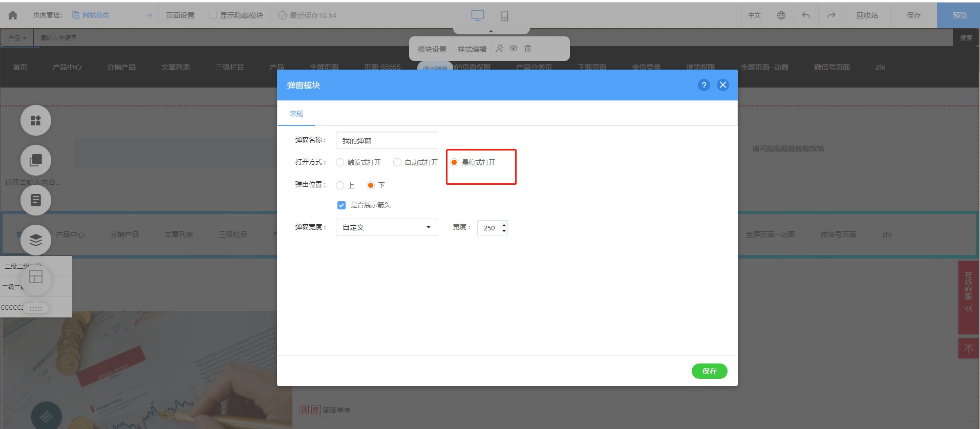
Task: Toggle the eye icon in module toolbar
Action: coord(514,48)
